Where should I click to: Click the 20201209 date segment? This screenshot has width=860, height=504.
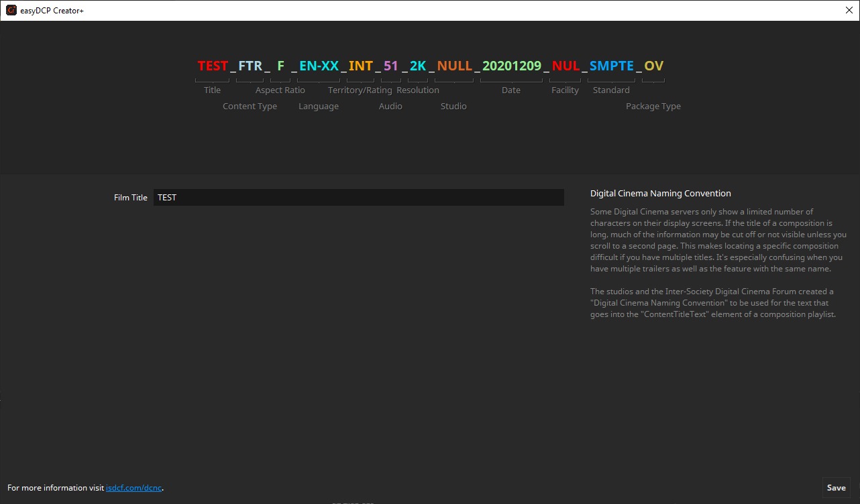(x=511, y=66)
